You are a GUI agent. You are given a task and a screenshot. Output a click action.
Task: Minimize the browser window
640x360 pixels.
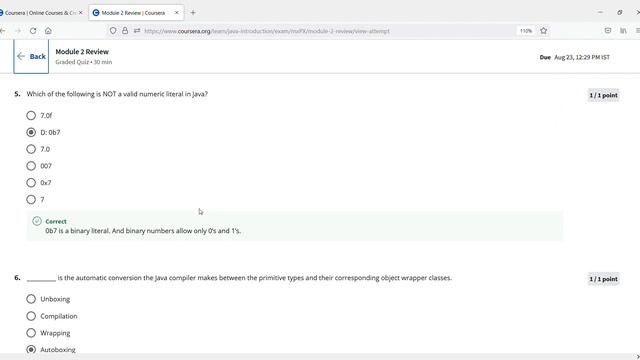pos(600,13)
